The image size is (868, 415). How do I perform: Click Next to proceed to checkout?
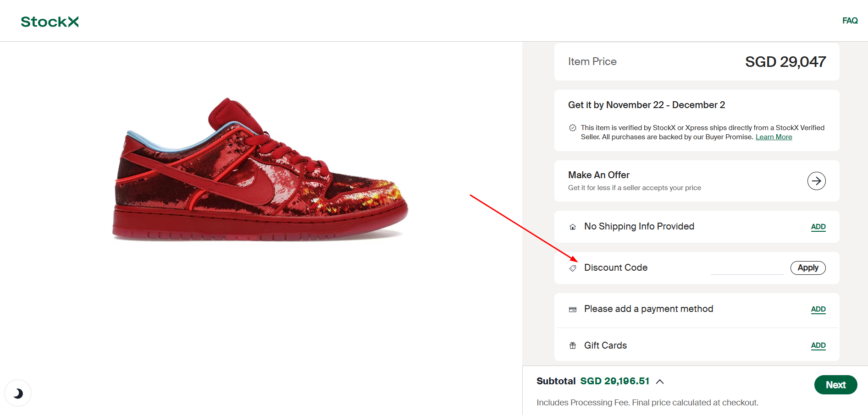pos(835,385)
